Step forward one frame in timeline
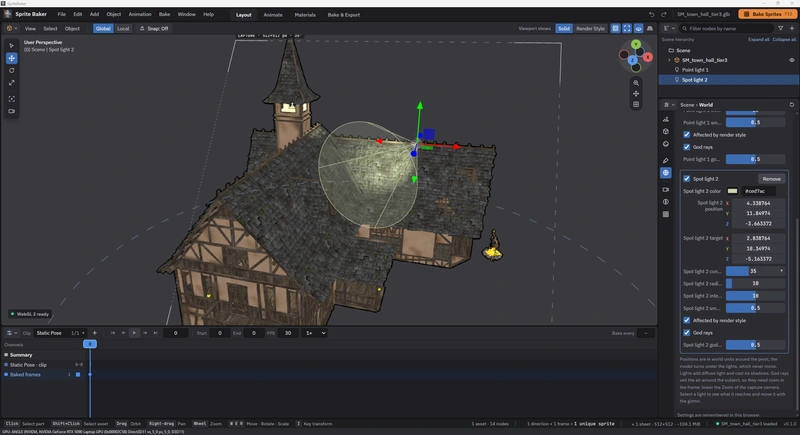 point(145,333)
